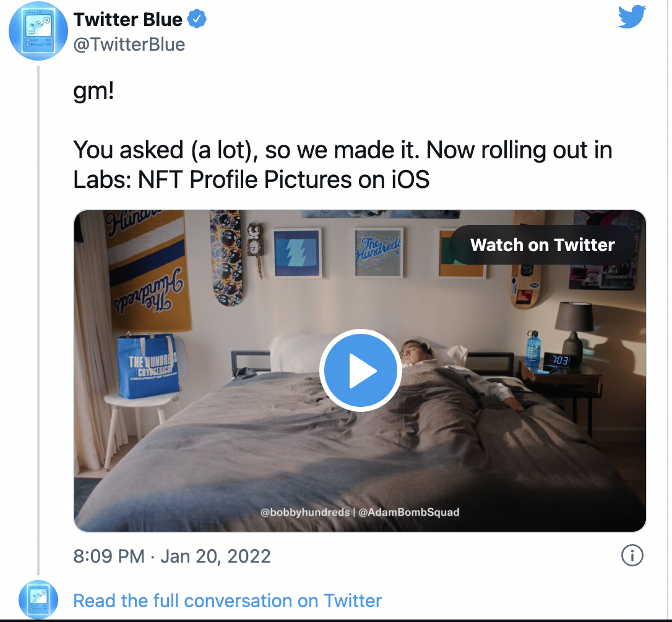Open the tweet info circle icon
The height and width of the screenshot is (622, 672).
632,556
